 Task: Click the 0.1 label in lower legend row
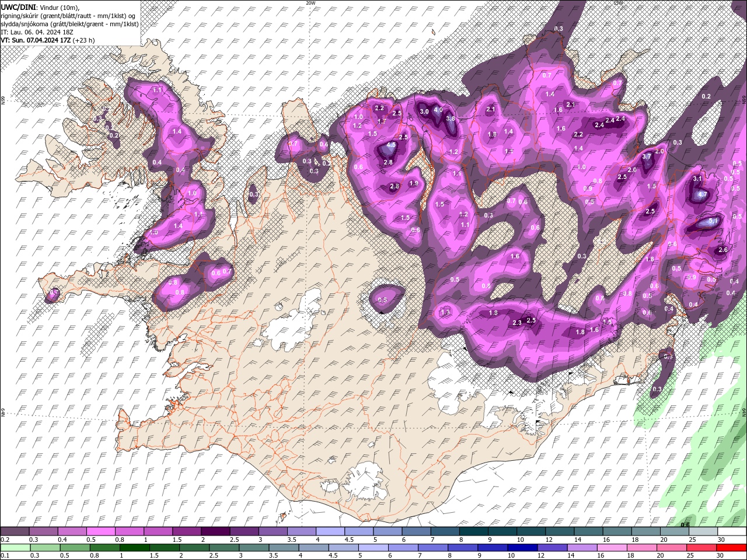[4, 556]
